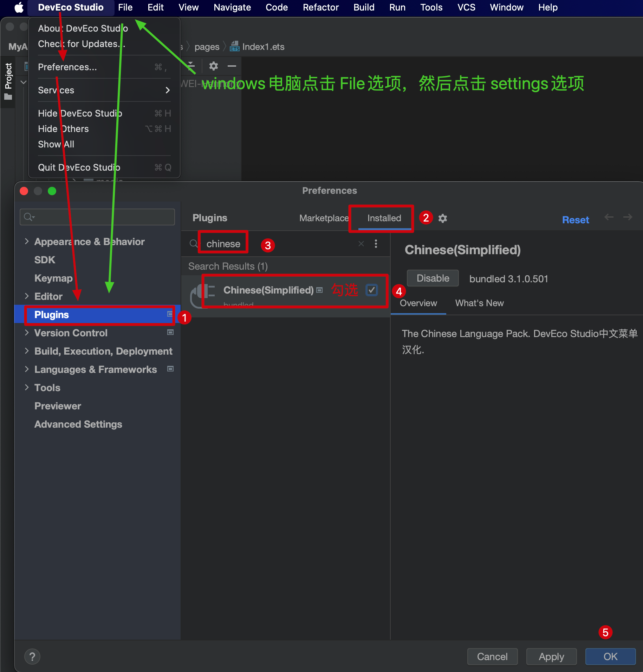
Task: Switch to the Marketplace tab
Action: [324, 218]
